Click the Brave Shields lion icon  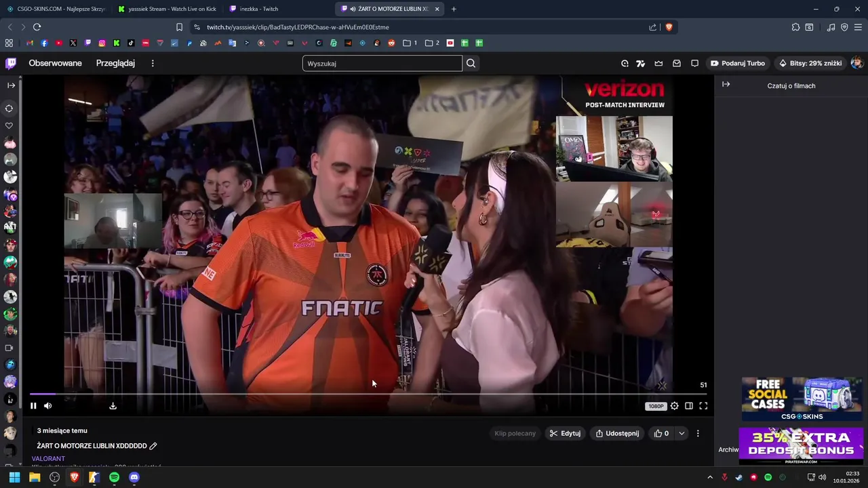pos(669,27)
